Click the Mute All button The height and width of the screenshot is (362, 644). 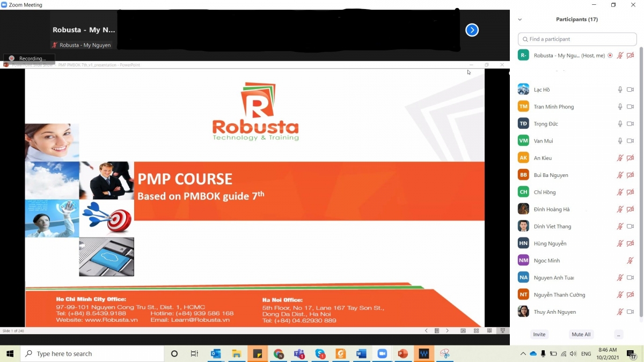coord(581,334)
